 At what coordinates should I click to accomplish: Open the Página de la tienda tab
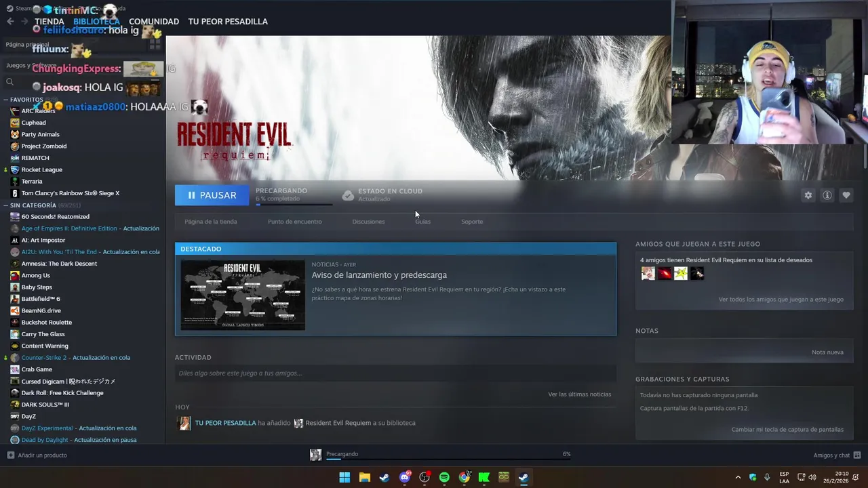[x=211, y=222]
